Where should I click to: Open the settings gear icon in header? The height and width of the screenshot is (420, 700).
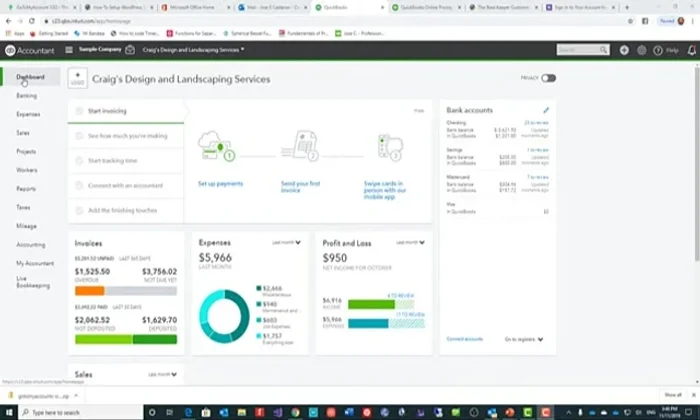643,49
